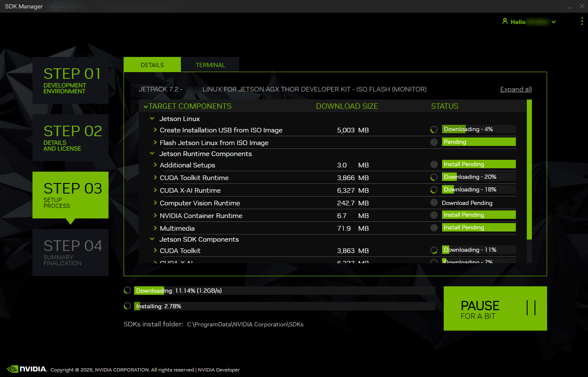Click spinner icon for CUDA Toolkit SDK row
Viewport: 588px width, 377px height.
[434, 250]
